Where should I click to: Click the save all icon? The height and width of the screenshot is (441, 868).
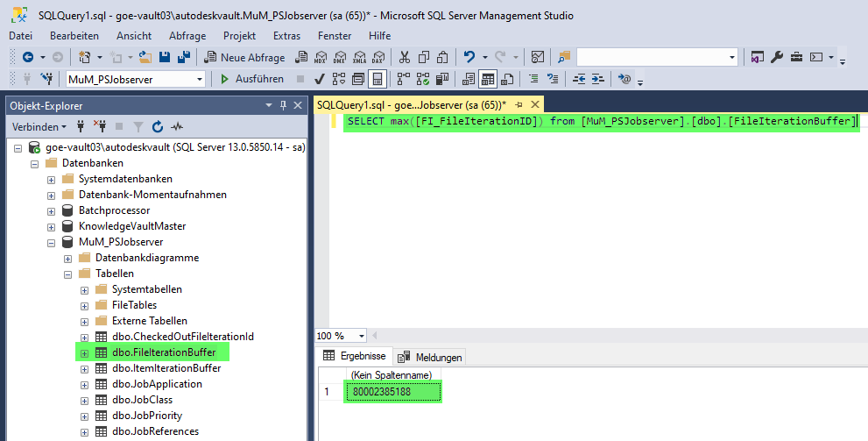(x=184, y=57)
